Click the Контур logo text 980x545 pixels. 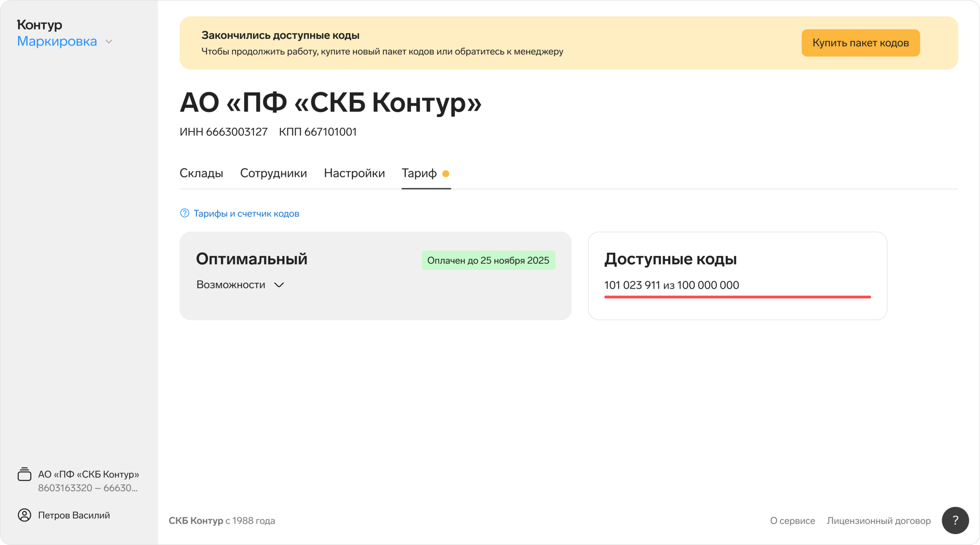pyautogui.click(x=40, y=25)
